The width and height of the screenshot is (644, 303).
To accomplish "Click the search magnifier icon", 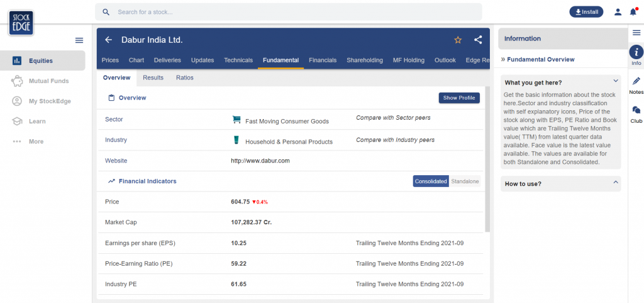I will tap(106, 13).
